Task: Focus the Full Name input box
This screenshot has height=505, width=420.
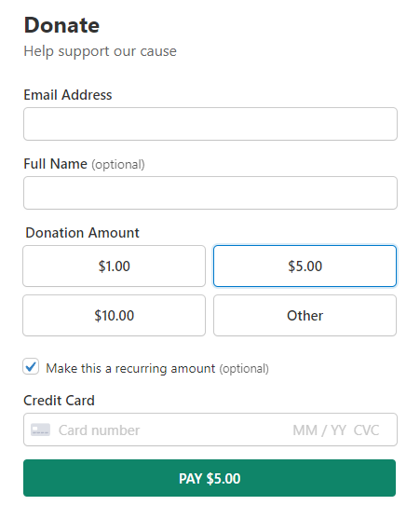Action: [x=210, y=193]
